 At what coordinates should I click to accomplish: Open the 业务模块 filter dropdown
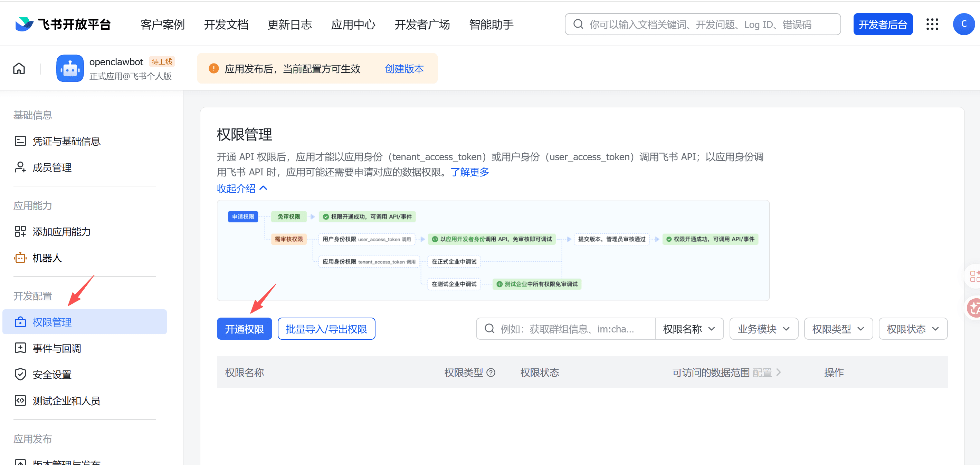point(763,329)
